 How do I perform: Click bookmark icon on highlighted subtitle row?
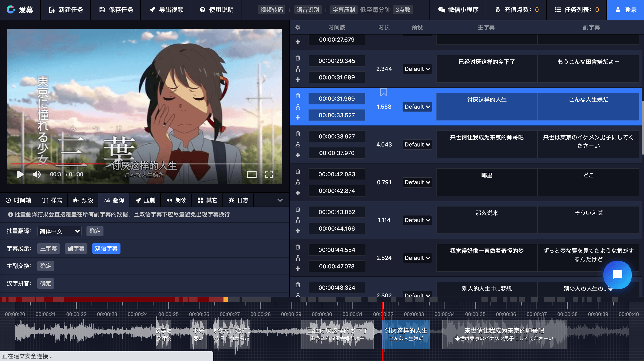(x=383, y=92)
